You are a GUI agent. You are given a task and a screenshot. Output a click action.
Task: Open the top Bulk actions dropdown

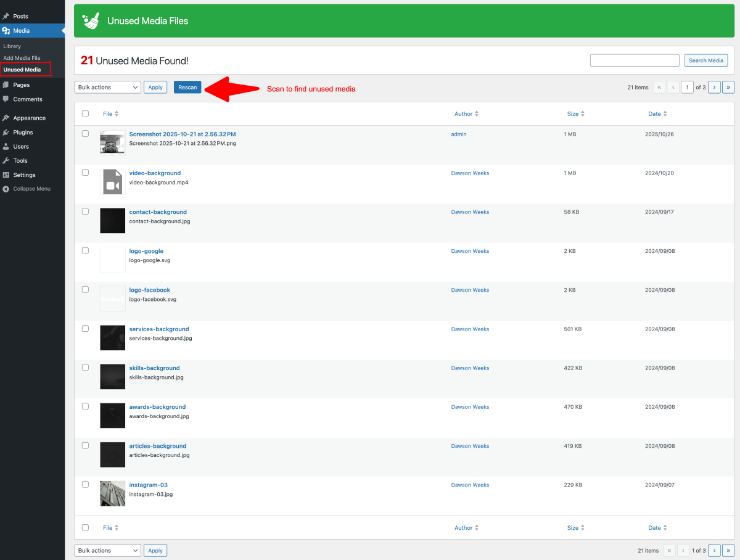107,87
